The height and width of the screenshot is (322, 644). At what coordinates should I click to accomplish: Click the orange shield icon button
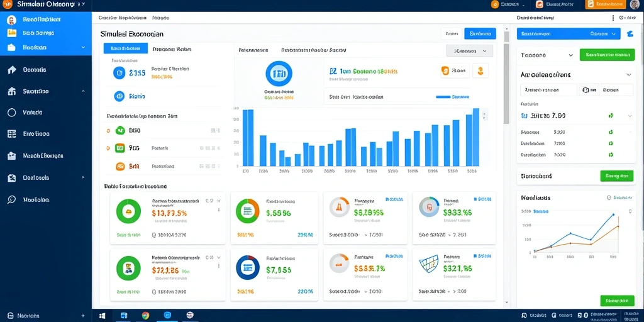pyautogui.click(x=445, y=70)
